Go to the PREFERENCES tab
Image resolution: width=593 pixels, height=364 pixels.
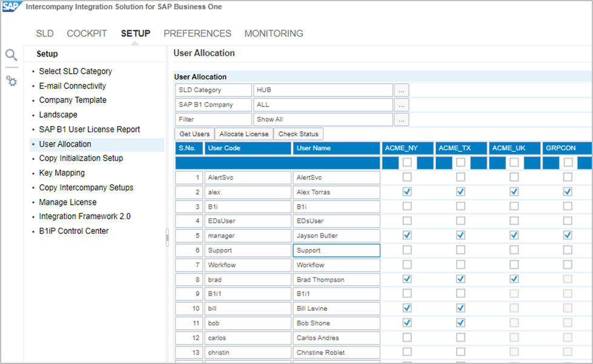tap(197, 34)
